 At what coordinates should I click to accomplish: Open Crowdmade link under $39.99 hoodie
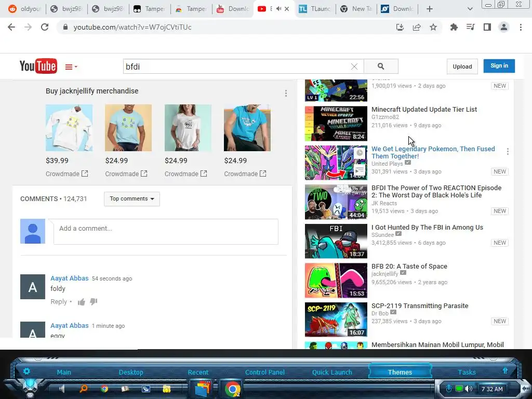67,174
